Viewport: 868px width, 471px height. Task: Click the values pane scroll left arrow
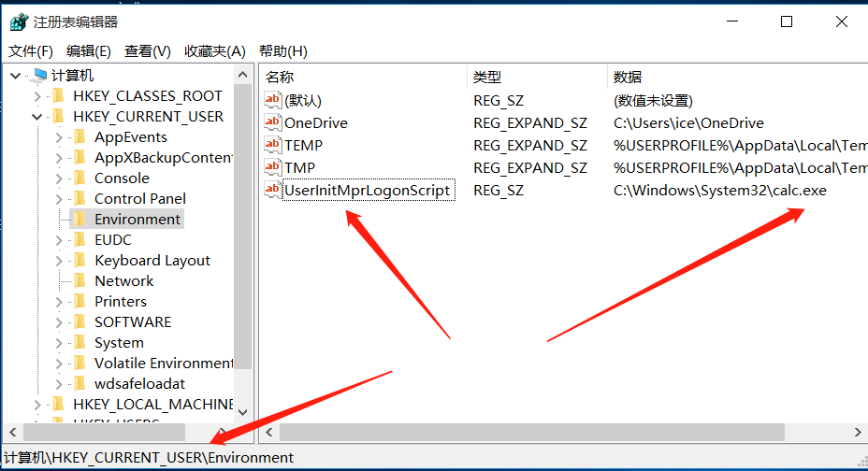click(x=269, y=433)
